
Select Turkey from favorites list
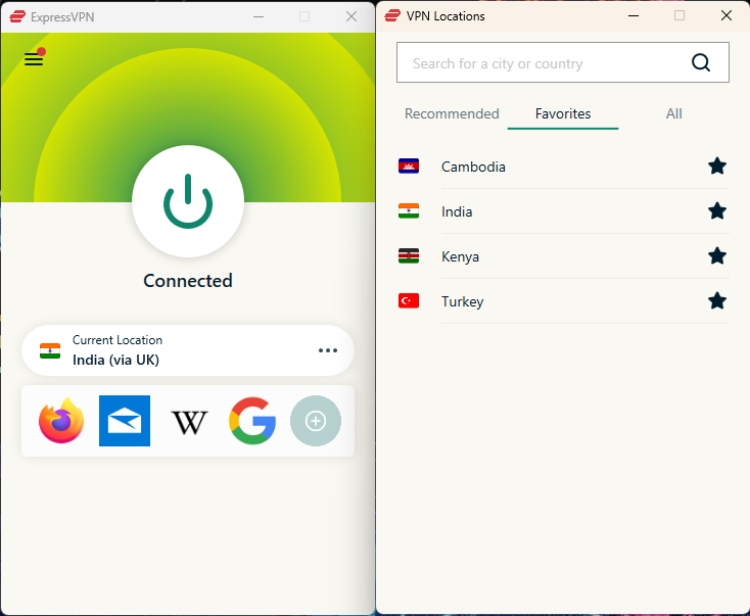click(x=562, y=301)
